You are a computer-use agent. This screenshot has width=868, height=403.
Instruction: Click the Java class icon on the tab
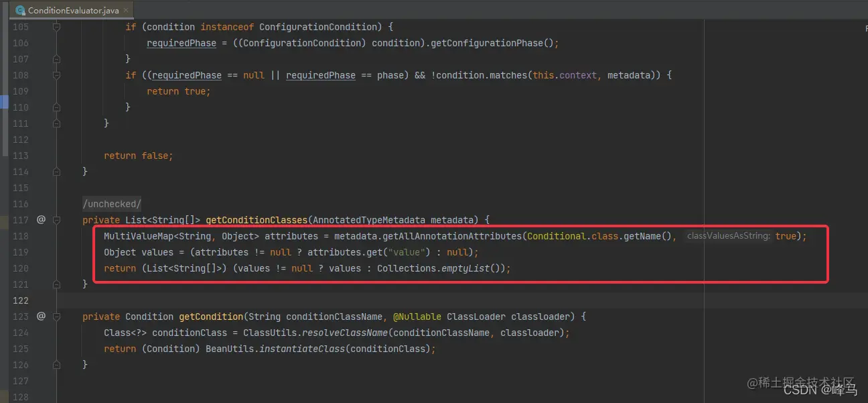point(21,11)
